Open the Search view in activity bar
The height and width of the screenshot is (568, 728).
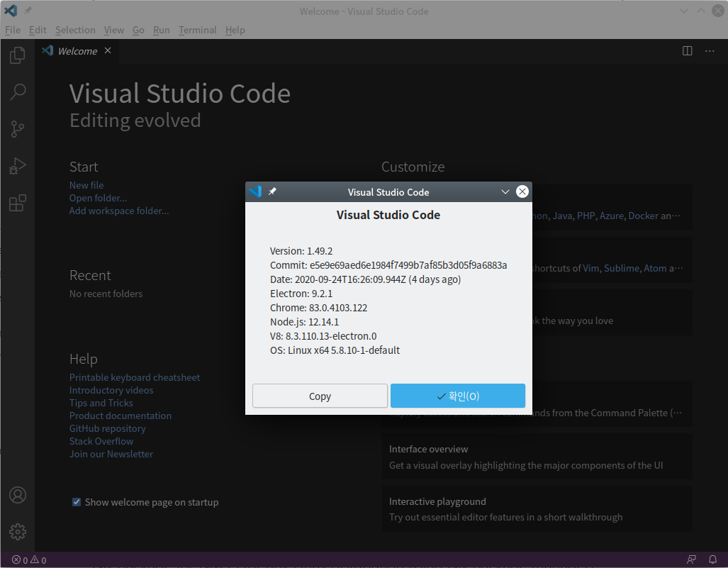tap(18, 92)
